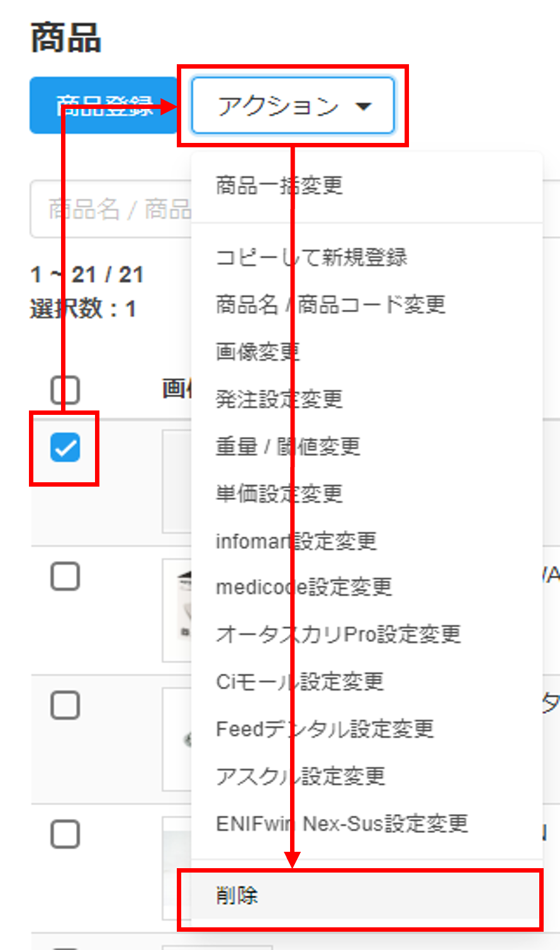This screenshot has width=560, height=950.
Task: Toggle the header select-all checkbox
Action: pos(65,390)
